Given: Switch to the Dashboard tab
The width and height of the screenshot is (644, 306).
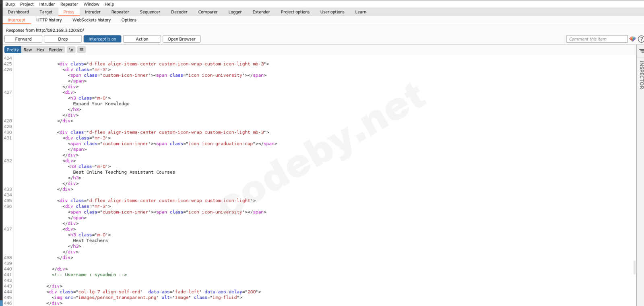Looking at the screenshot, I should click(x=19, y=12).
